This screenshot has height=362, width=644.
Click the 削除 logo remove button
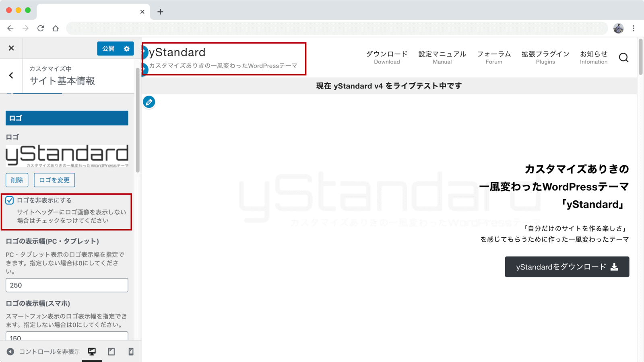pos(17,180)
